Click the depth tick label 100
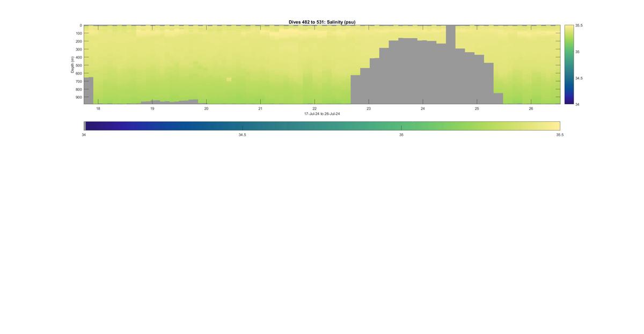Image resolution: width=644 pixels, height=334 pixels. 78,33
